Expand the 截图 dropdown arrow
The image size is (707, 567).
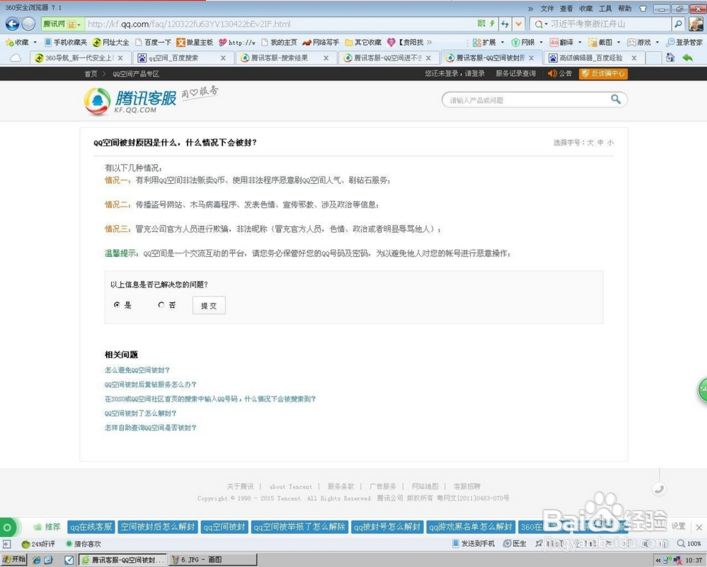click(619, 42)
